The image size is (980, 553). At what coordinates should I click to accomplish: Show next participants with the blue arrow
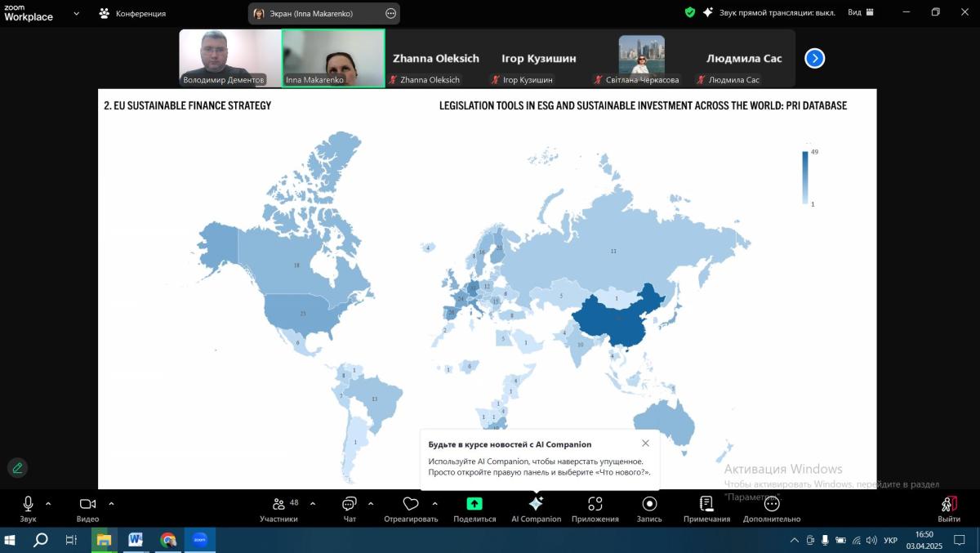click(x=814, y=59)
